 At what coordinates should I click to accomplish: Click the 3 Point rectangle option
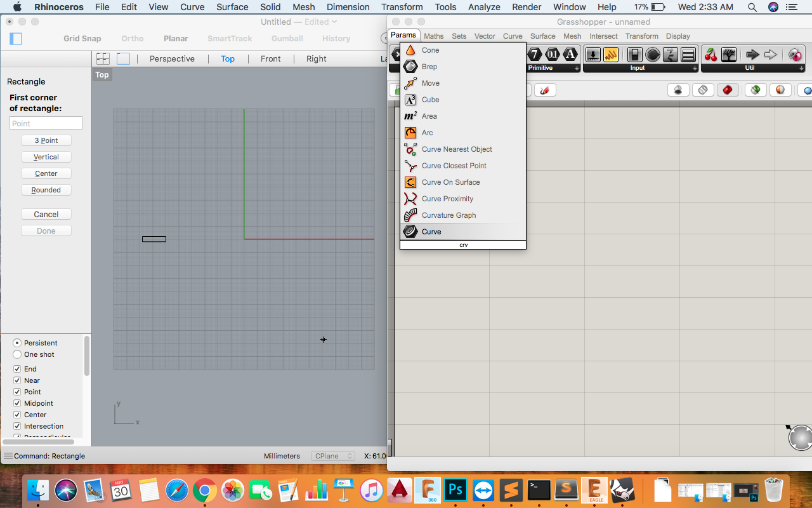46,140
